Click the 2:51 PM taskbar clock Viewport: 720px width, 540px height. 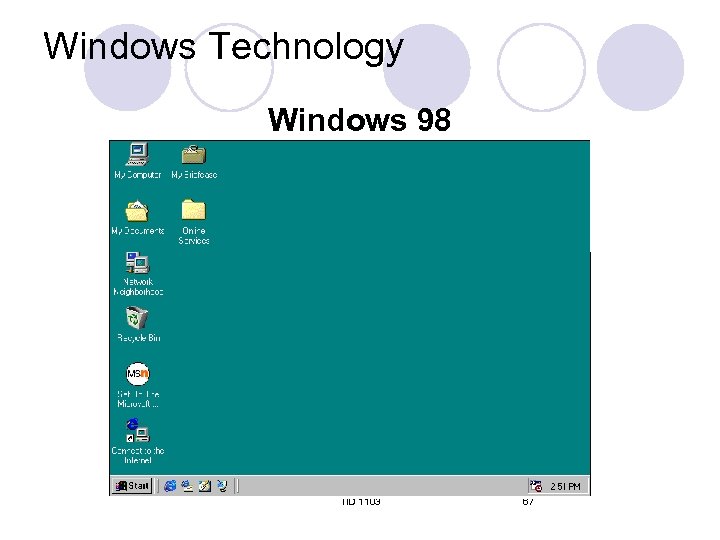(x=565, y=486)
